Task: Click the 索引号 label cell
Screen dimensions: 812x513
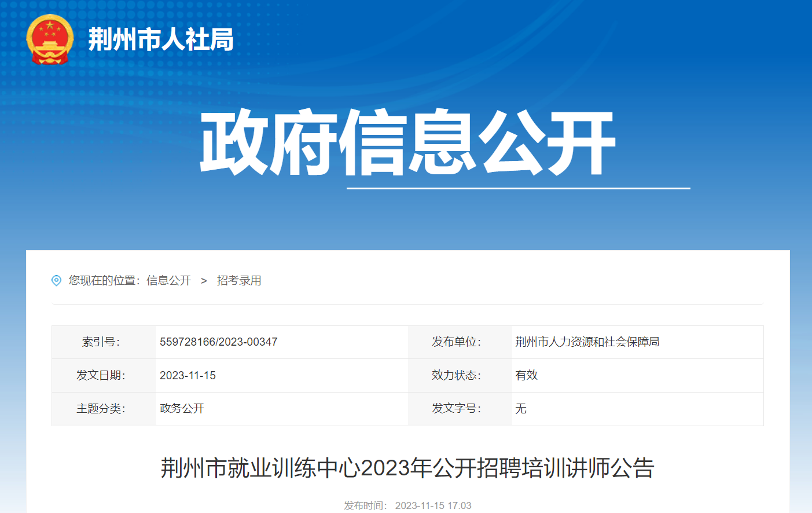Action: tap(101, 342)
